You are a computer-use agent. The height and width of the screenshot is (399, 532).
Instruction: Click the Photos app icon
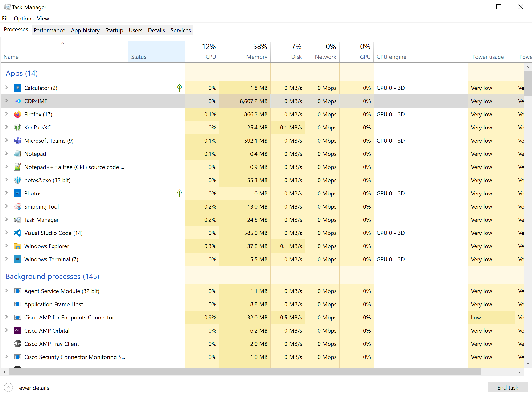point(18,193)
